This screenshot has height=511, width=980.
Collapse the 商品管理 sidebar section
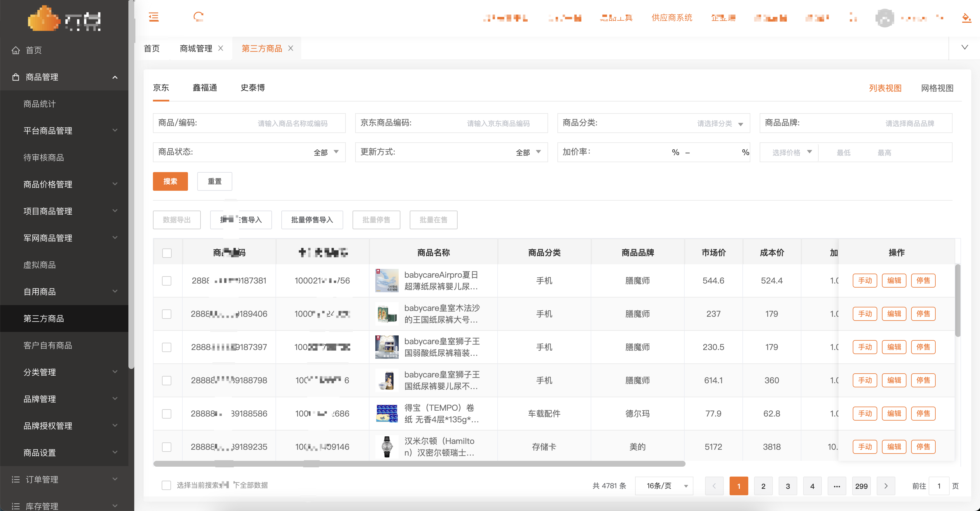click(x=115, y=77)
